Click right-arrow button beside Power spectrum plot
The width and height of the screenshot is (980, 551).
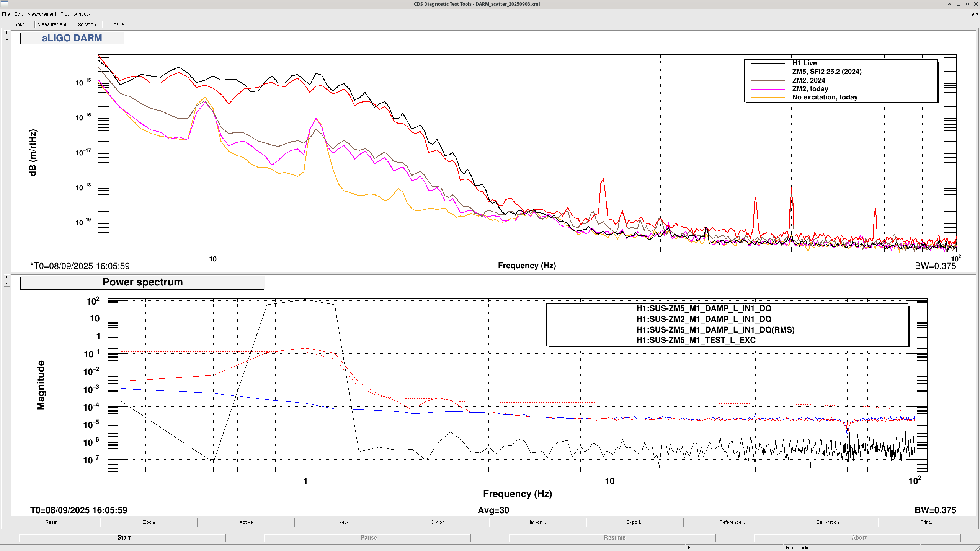[x=7, y=277]
